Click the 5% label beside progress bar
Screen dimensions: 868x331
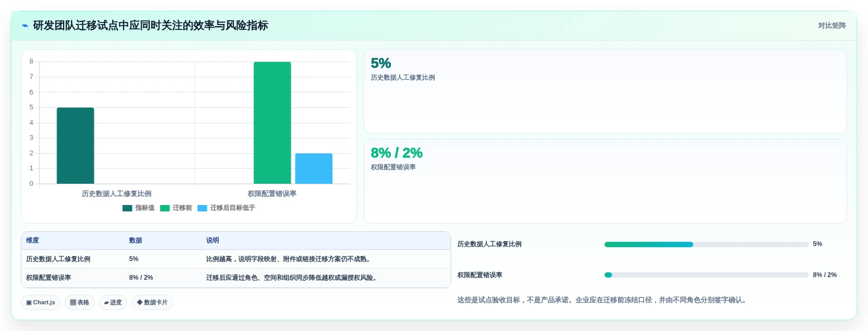818,244
